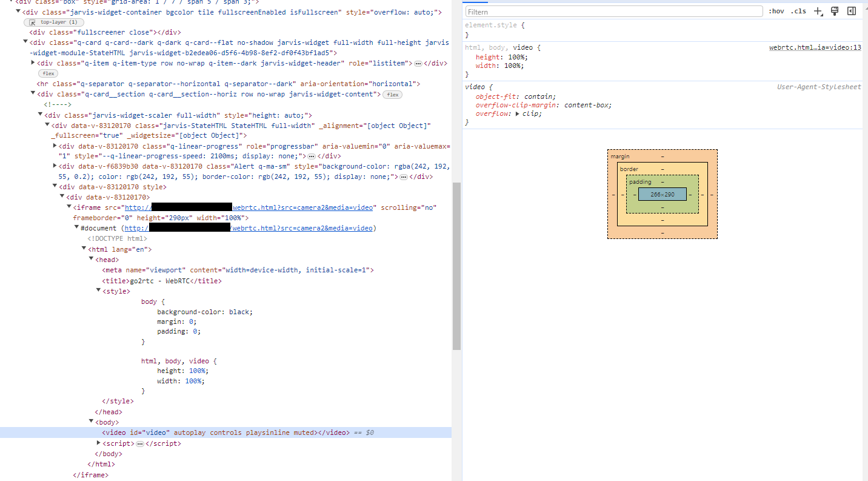This screenshot has width=868, height=481.
Task: Collapse the jarvis-StateHTML full-width div
Action: pos(47,125)
